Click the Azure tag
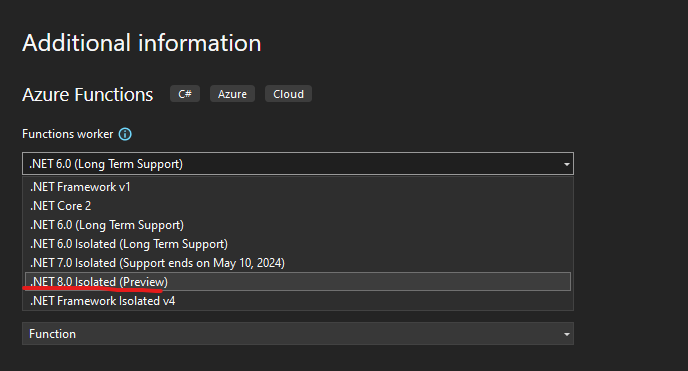 click(233, 94)
